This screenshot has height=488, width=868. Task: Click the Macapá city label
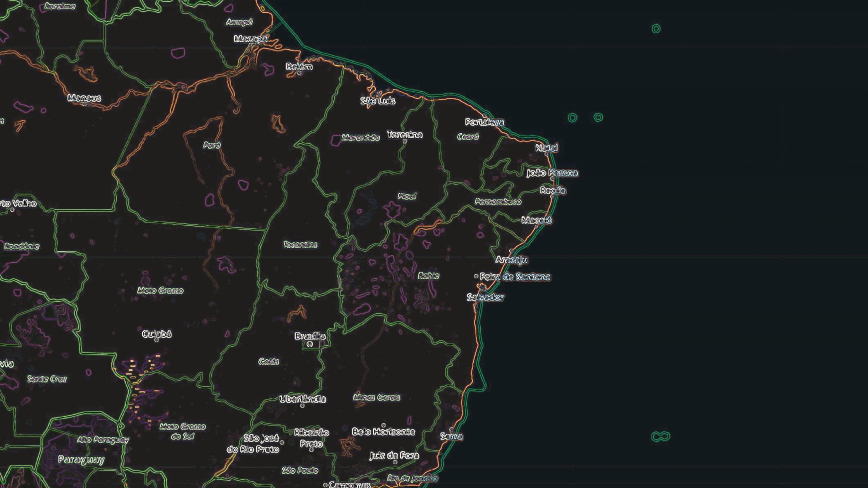251,39
